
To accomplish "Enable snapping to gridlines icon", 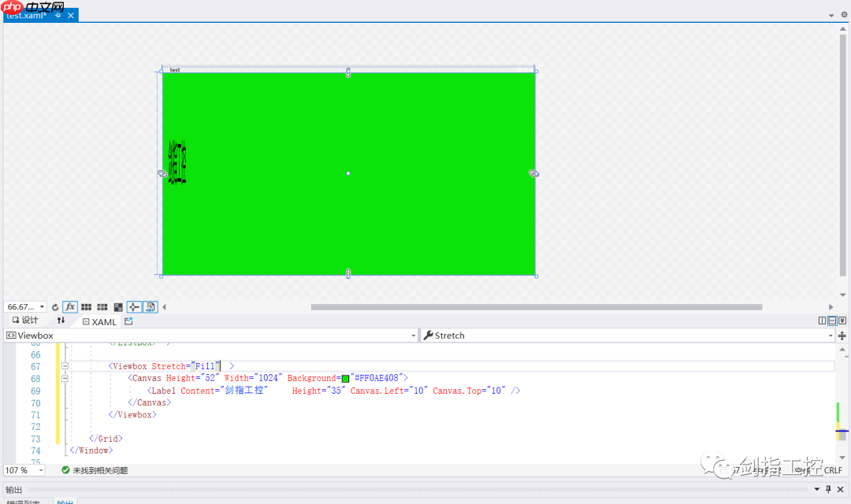I will 102,307.
